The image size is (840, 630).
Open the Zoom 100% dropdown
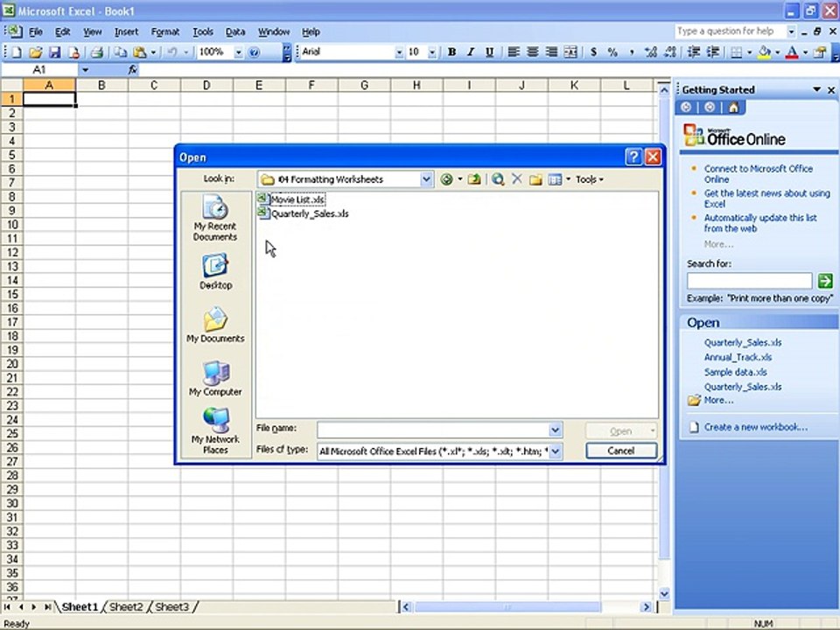pyautogui.click(x=238, y=52)
